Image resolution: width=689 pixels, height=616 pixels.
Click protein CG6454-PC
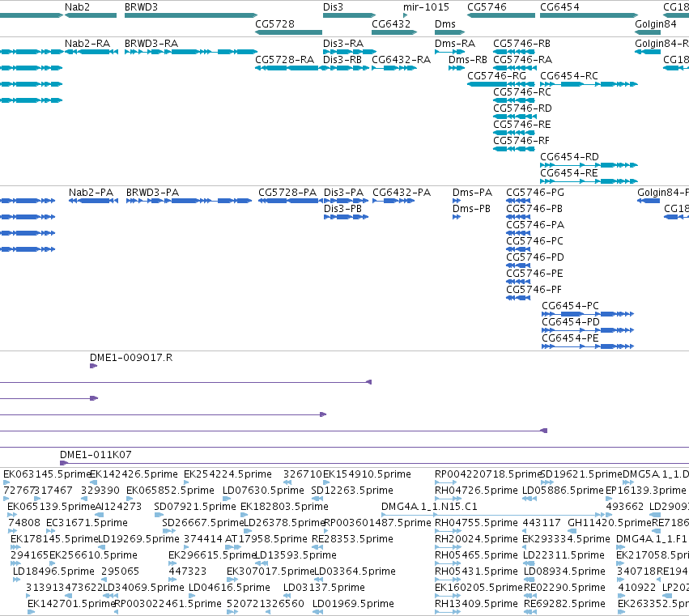[570, 306]
